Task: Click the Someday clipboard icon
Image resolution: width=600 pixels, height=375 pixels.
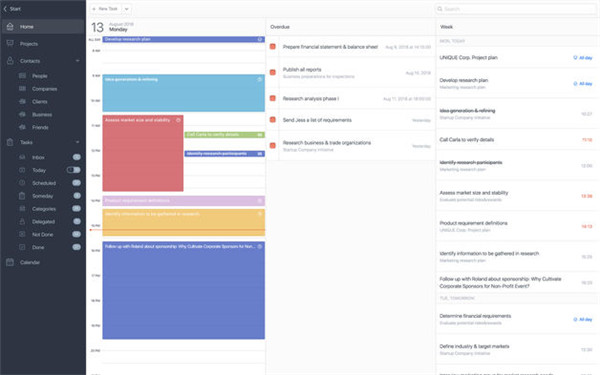Action: click(22, 196)
